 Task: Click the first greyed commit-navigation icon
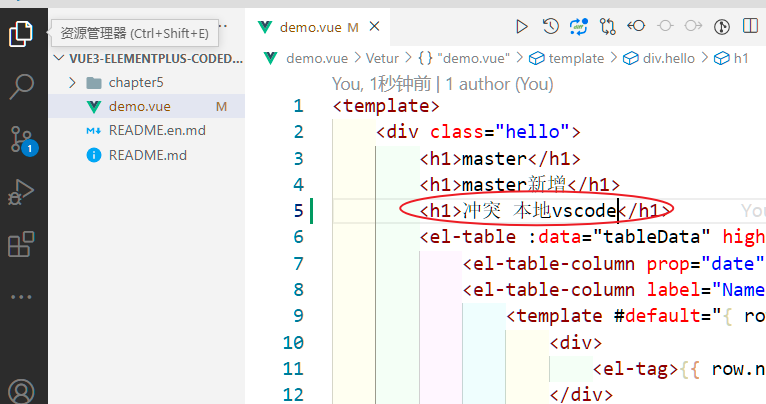665,25
